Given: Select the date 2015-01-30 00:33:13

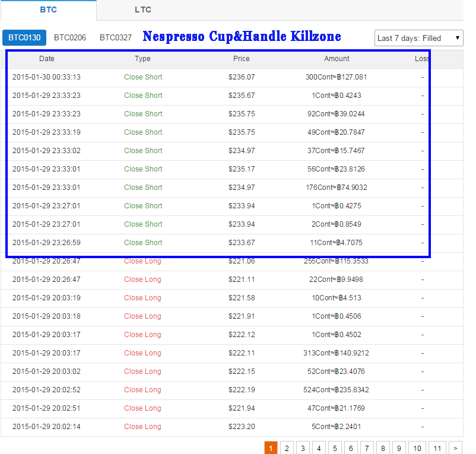Looking at the screenshot, I should click(46, 77).
